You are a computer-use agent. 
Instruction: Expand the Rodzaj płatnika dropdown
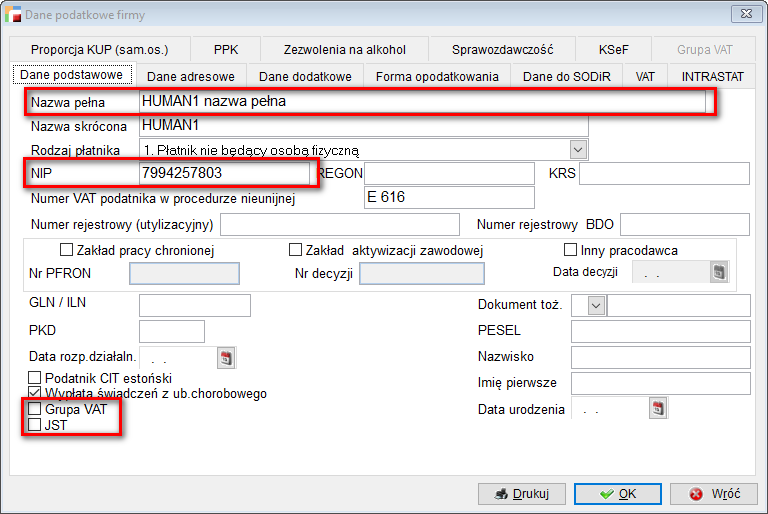point(578,149)
